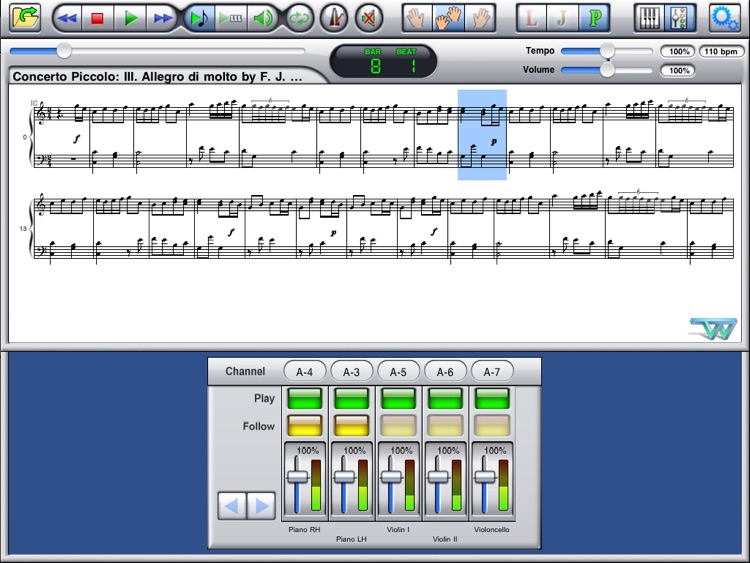Go to previous mixer tracks page
The width and height of the screenshot is (750, 563).
232,506
